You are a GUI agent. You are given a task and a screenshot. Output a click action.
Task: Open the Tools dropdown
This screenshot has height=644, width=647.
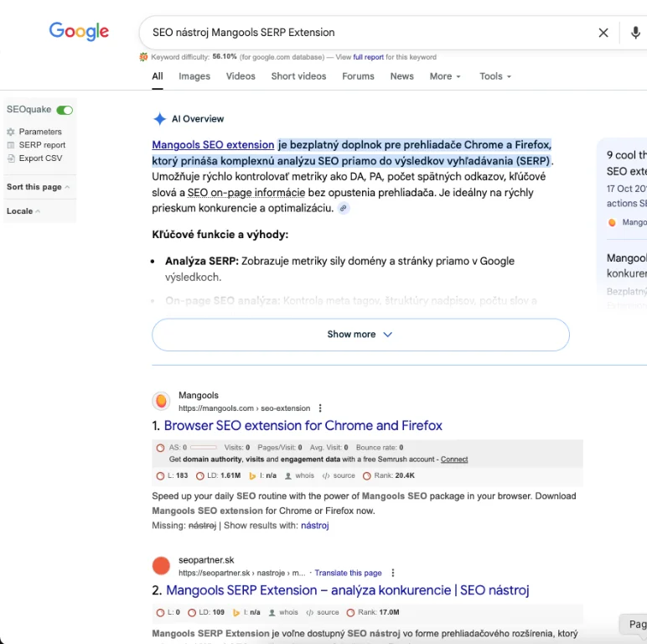click(494, 76)
